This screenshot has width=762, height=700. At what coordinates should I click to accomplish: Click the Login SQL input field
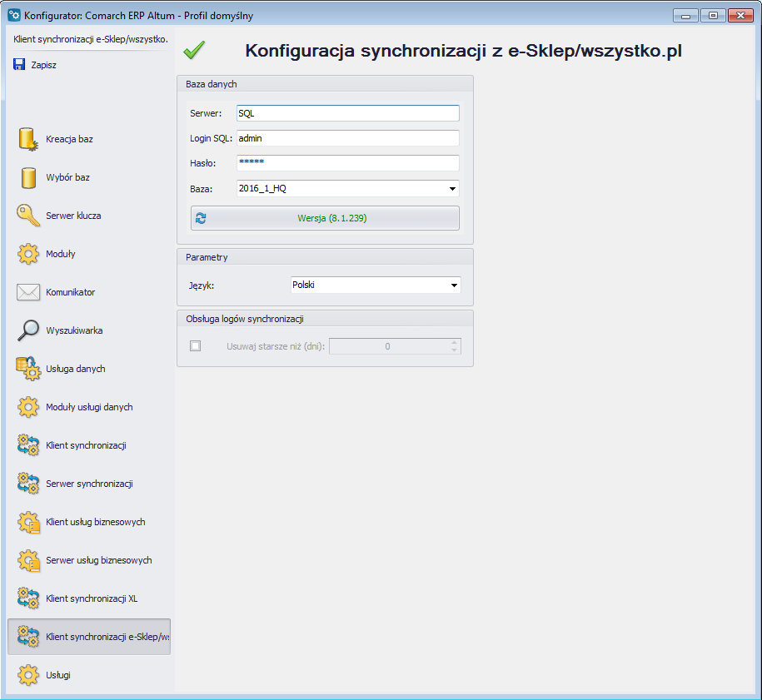tap(348, 138)
